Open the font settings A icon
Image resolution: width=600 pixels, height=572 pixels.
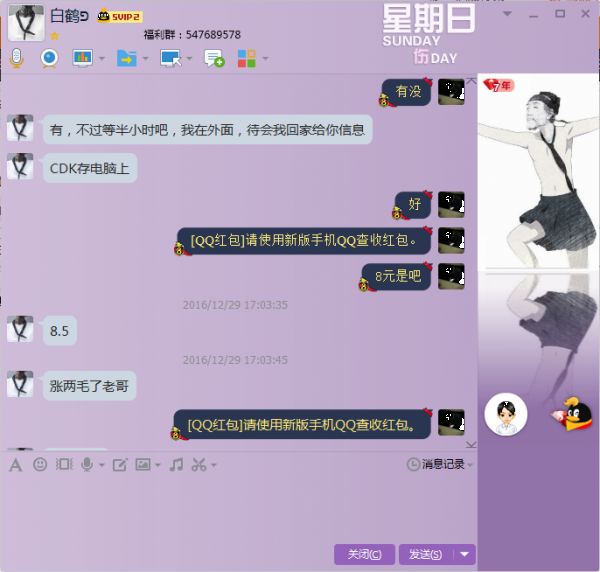click(16, 465)
